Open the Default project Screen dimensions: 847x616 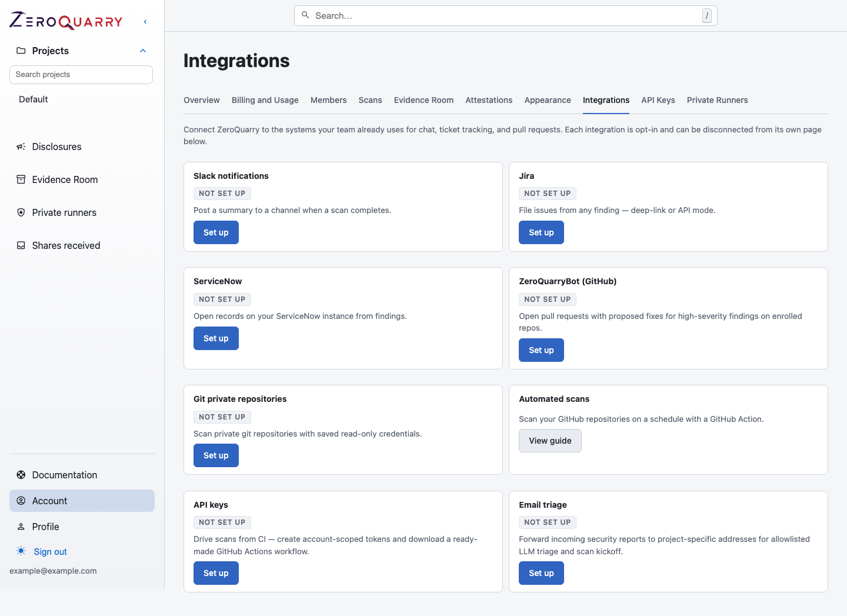(x=34, y=99)
